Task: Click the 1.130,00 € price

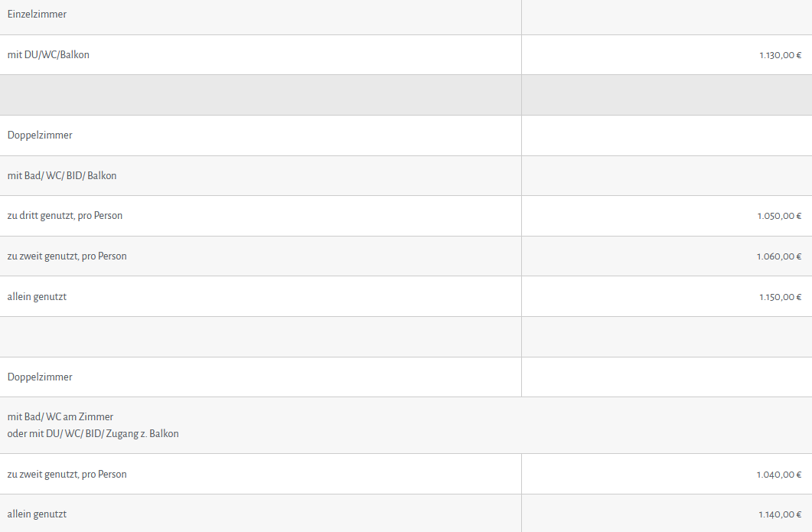Action: [780, 55]
